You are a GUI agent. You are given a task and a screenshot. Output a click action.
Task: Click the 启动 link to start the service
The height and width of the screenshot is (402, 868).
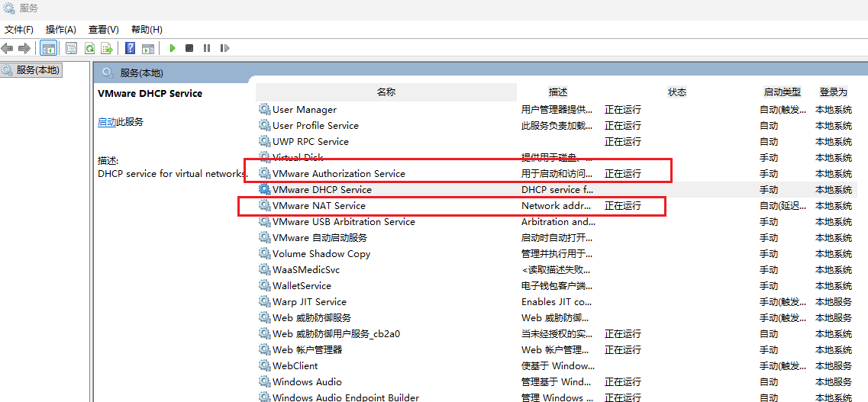[x=107, y=122]
